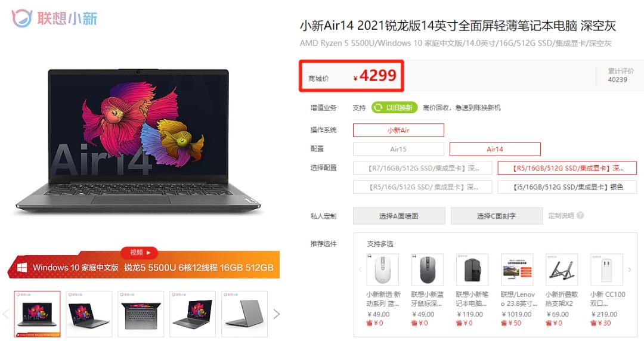644x341 pixels.
Task: Click the 选择A面喷图 customization button
Action: click(x=399, y=216)
